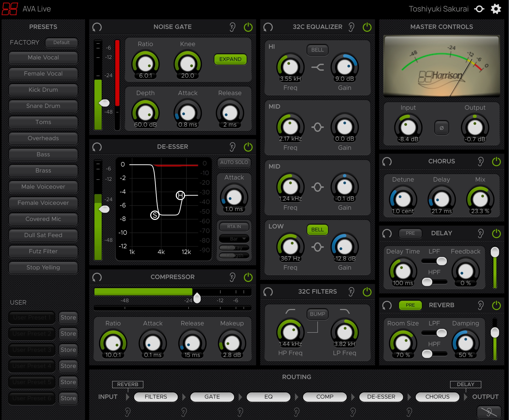Click the Delay LPF slider handle
The height and width of the screenshot is (420, 509).
[441, 261]
